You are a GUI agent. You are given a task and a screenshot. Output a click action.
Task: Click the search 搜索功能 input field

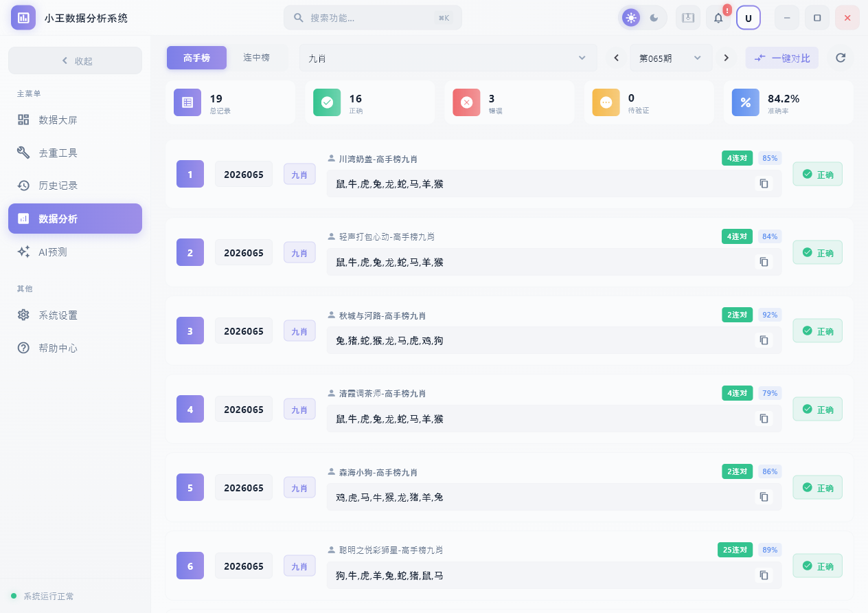[x=372, y=17]
